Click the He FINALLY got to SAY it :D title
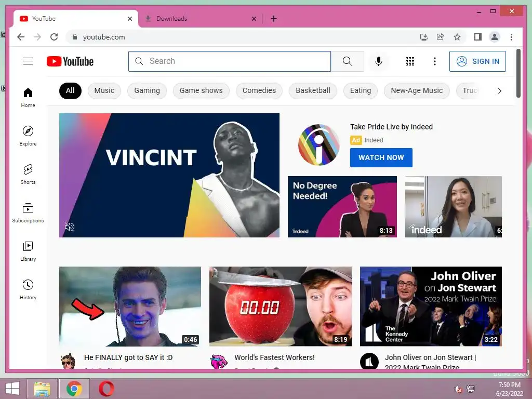The height and width of the screenshot is (399, 532). coord(128,357)
